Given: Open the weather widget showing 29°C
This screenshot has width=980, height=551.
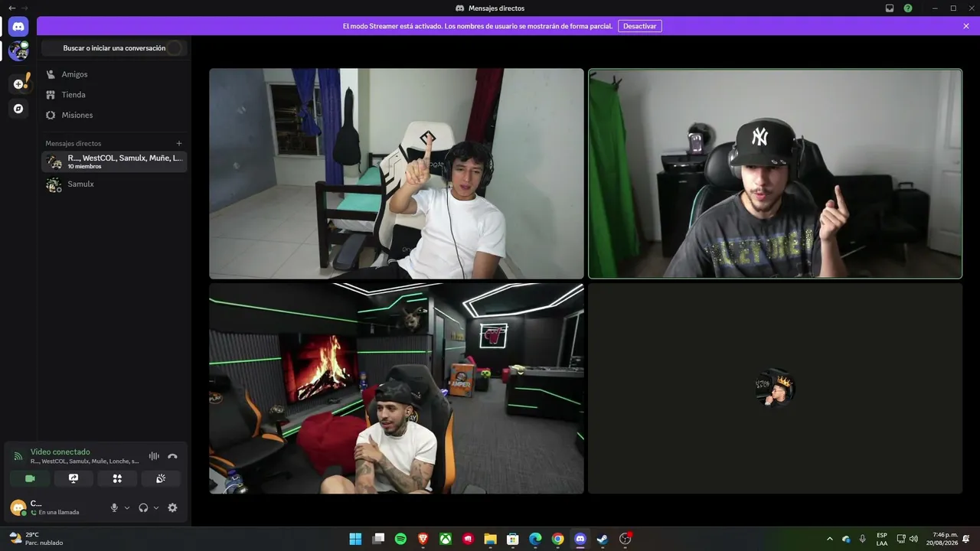Looking at the screenshot, I should click(x=36, y=539).
